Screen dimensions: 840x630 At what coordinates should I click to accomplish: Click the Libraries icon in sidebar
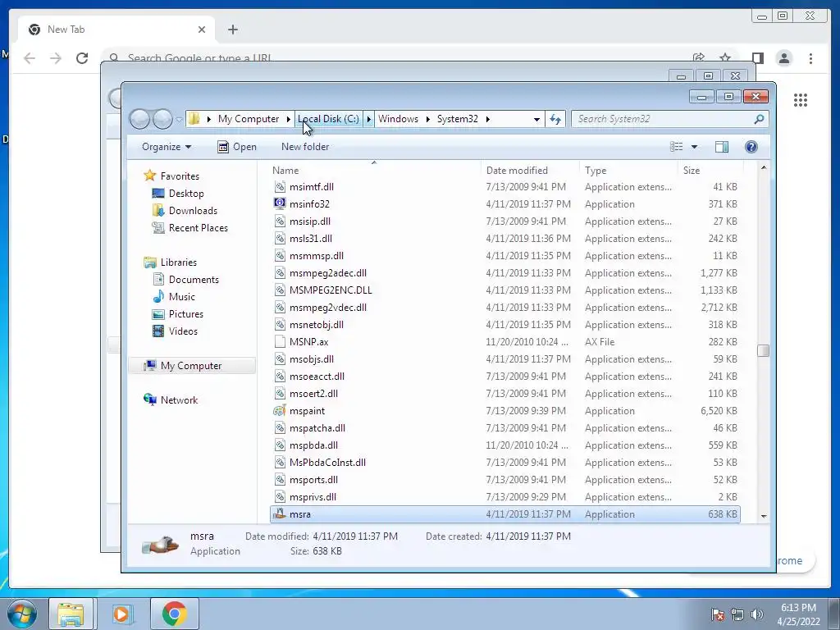[150, 262]
